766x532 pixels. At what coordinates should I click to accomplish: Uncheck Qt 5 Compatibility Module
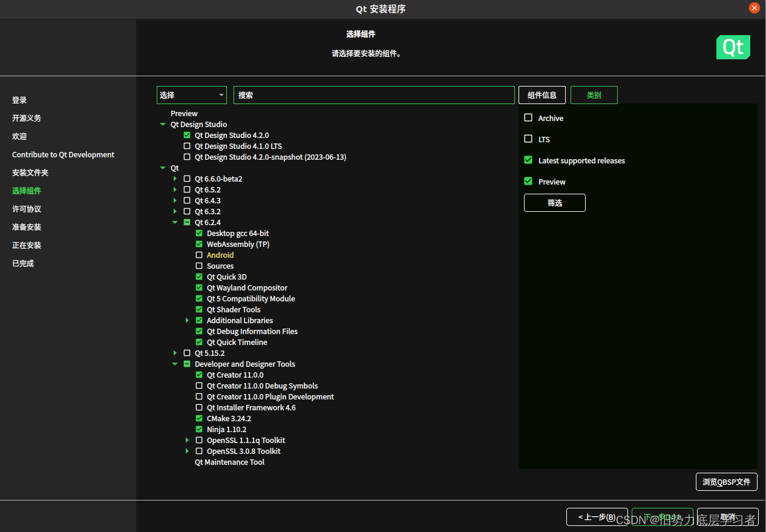(199, 299)
